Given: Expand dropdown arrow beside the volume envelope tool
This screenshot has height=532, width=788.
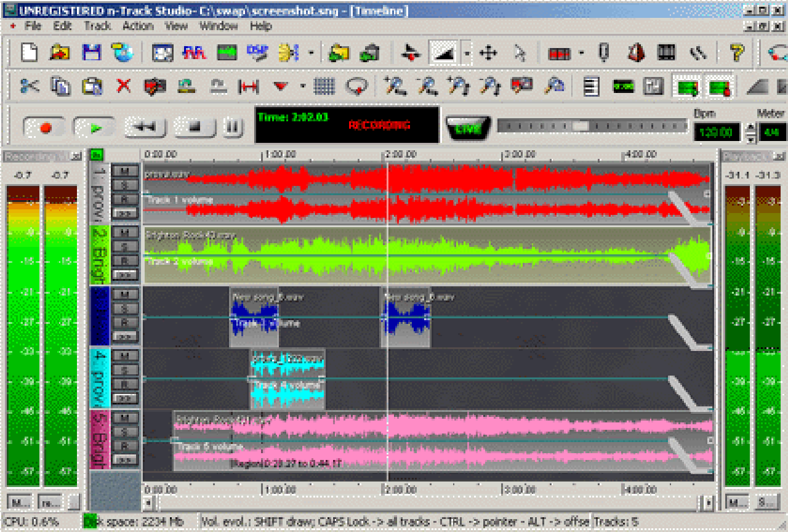Looking at the screenshot, I should click(x=467, y=54).
